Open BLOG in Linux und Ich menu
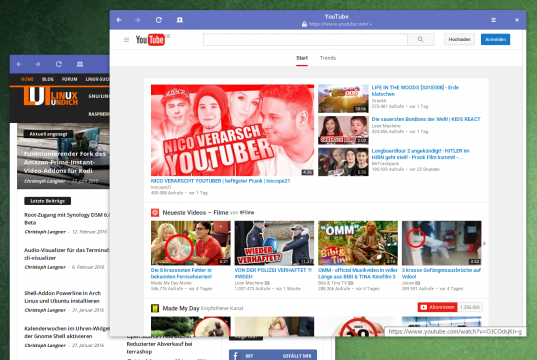537x360 pixels. pyautogui.click(x=48, y=79)
